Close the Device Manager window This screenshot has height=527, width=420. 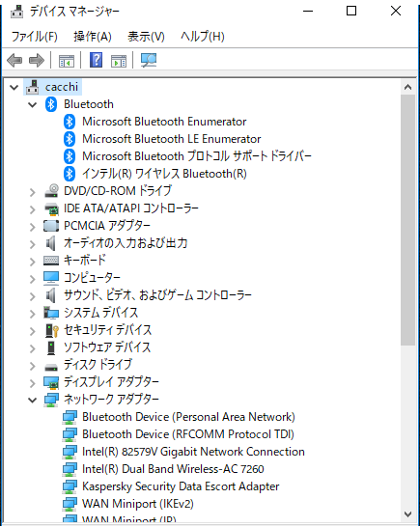click(x=396, y=11)
